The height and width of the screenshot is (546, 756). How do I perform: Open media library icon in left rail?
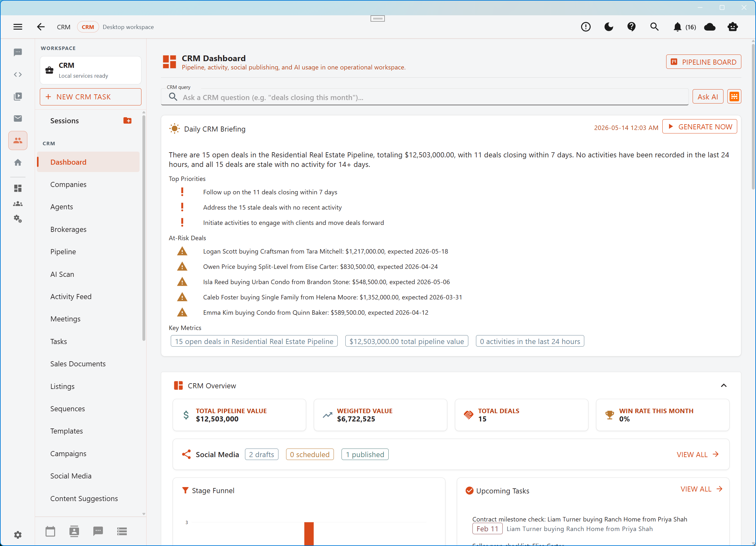[x=18, y=96]
